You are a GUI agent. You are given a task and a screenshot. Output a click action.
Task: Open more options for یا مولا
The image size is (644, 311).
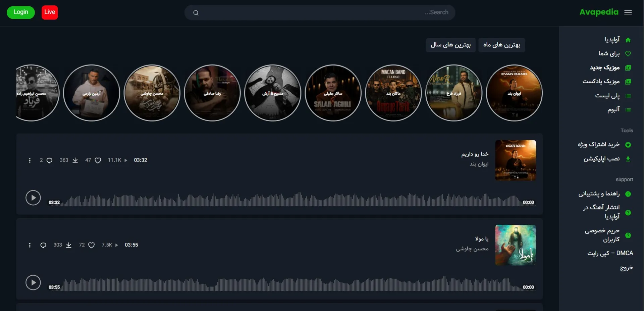pos(30,245)
